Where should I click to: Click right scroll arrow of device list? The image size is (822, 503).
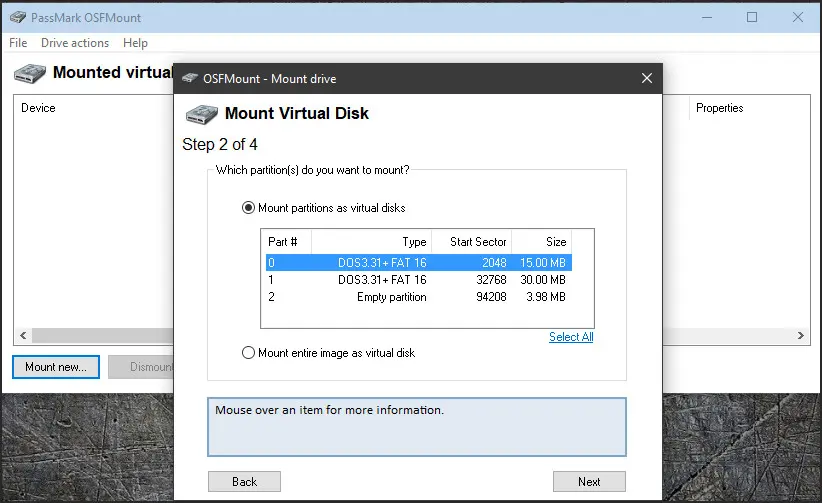801,336
